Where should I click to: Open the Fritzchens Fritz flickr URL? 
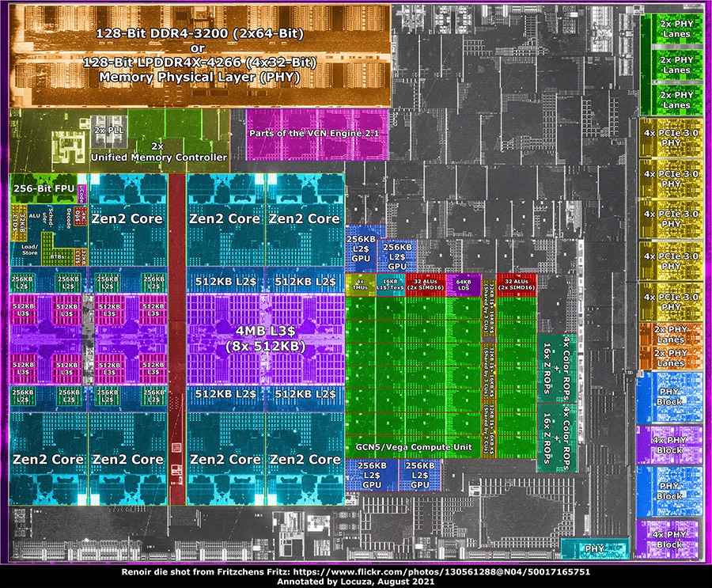[x=441, y=571]
